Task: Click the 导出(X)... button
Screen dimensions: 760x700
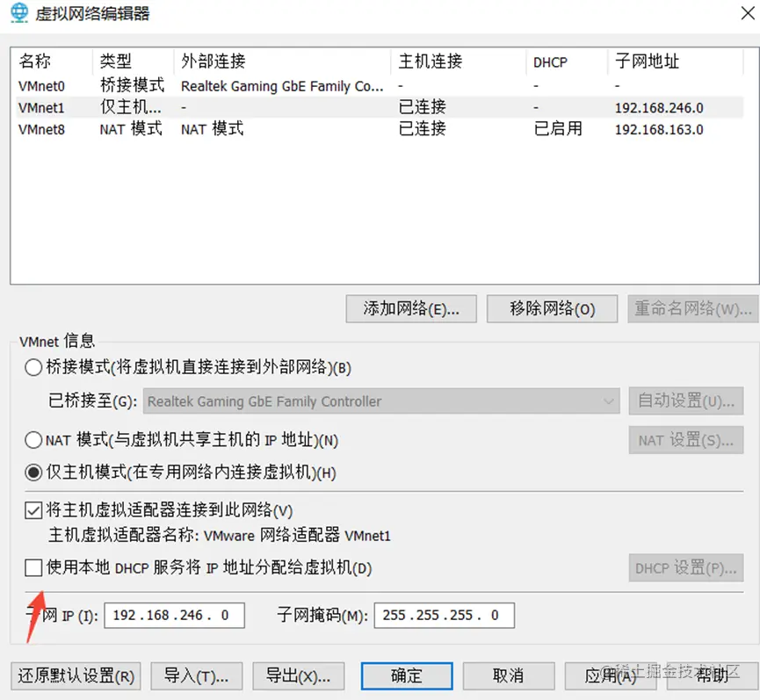Action: tap(299, 675)
